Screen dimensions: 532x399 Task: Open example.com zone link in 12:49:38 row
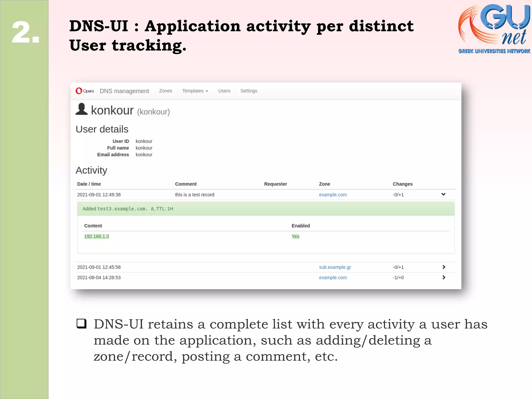(x=333, y=195)
